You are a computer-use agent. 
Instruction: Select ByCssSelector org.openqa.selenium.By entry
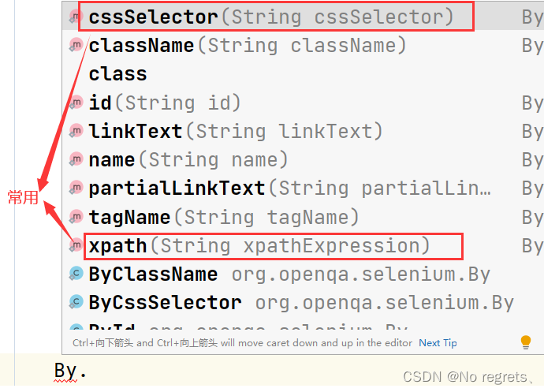[x=303, y=302]
